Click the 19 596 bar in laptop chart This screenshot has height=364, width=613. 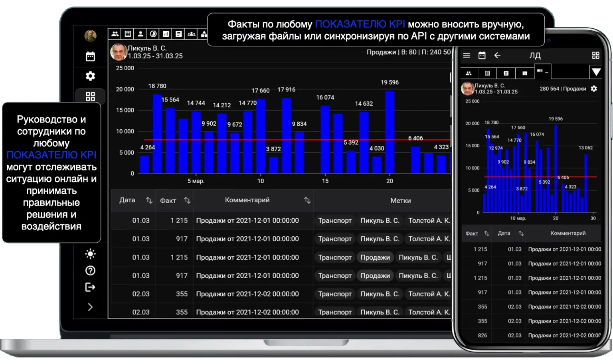pyautogui.click(x=390, y=132)
